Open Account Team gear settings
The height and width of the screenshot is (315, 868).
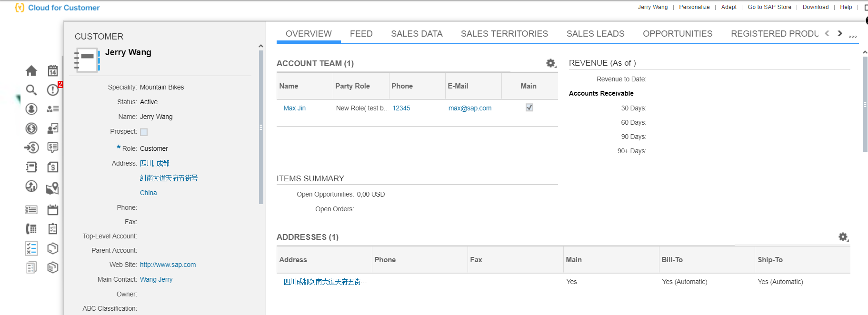pos(551,63)
